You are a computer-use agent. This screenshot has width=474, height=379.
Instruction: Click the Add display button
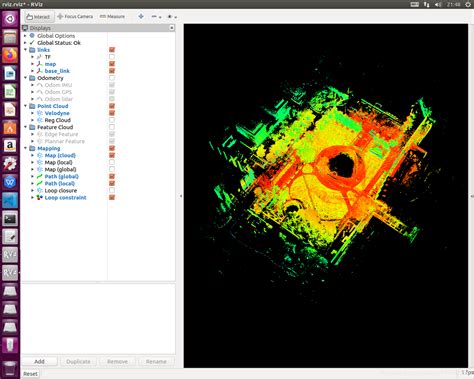39,361
